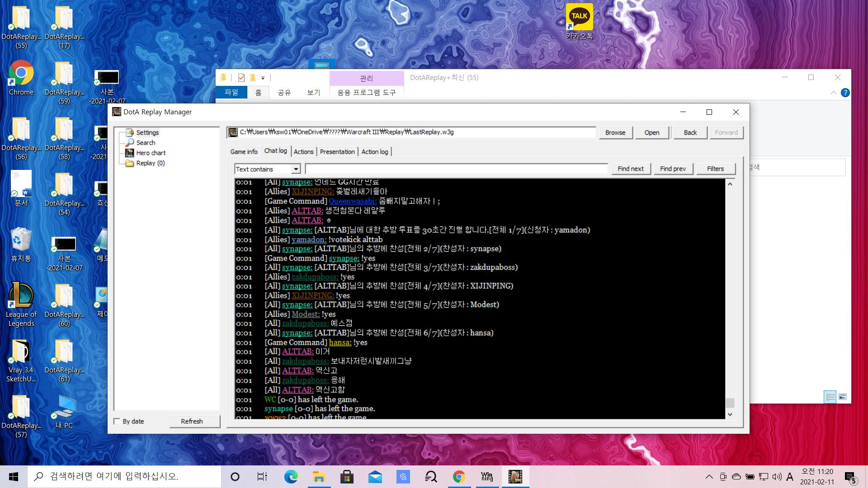Click chat log scrollbar up arrow
Screen dimensions: 868x488
click(730, 184)
